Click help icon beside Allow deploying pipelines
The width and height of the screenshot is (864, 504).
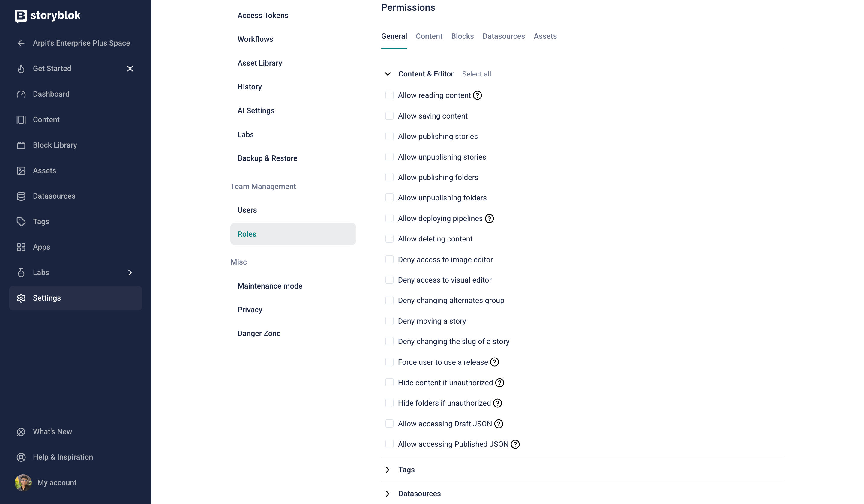pyautogui.click(x=489, y=218)
